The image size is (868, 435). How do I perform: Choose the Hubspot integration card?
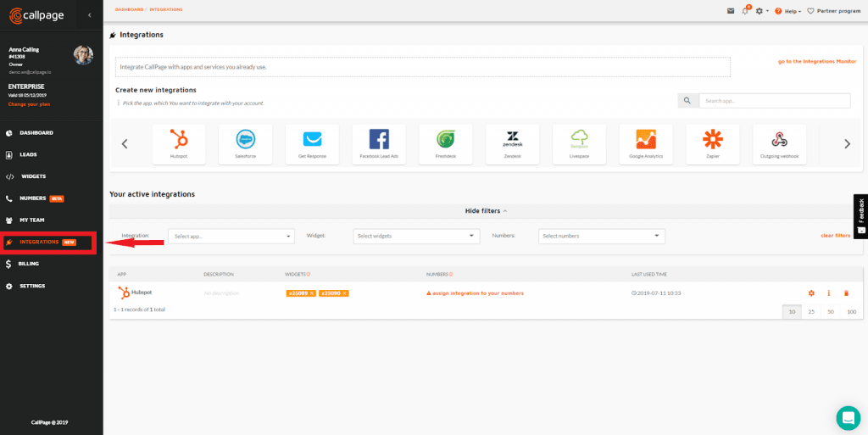point(179,144)
